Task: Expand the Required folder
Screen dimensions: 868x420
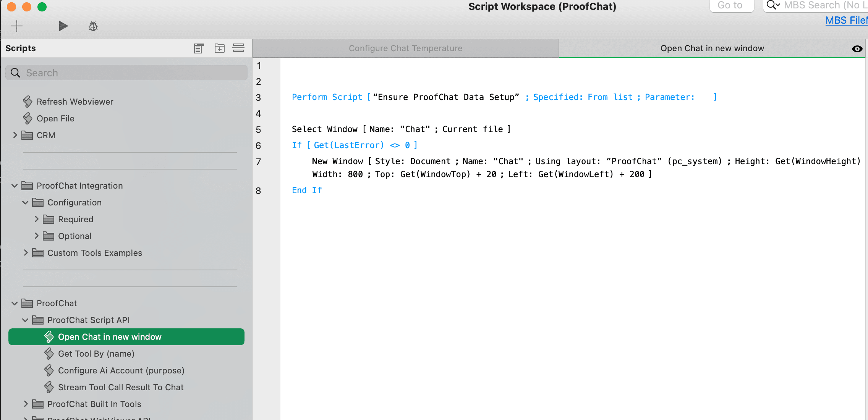Action: tap(37, 219)
